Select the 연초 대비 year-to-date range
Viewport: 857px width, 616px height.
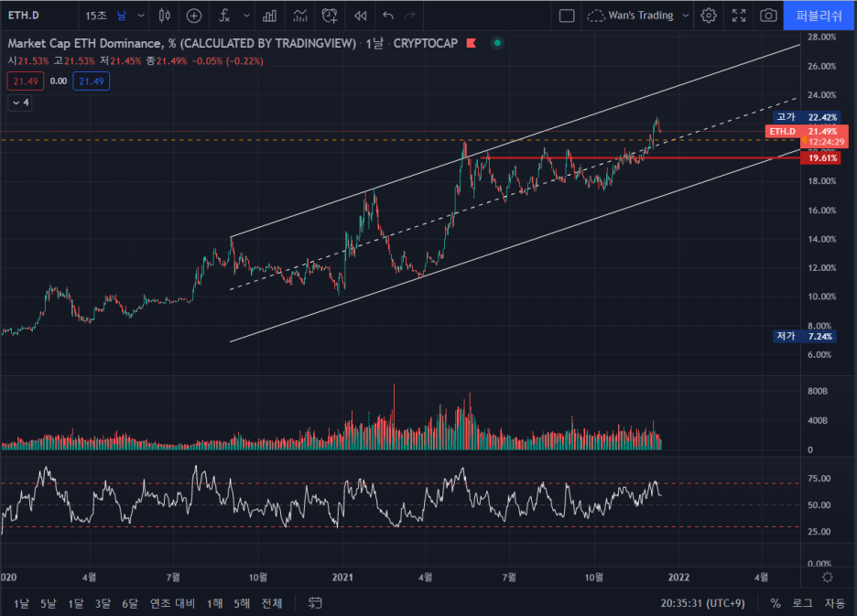click(x=173, y=603)
